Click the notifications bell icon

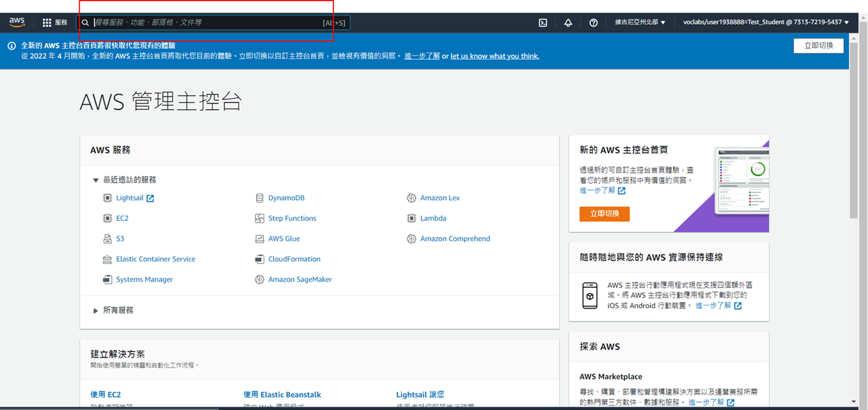568,22
